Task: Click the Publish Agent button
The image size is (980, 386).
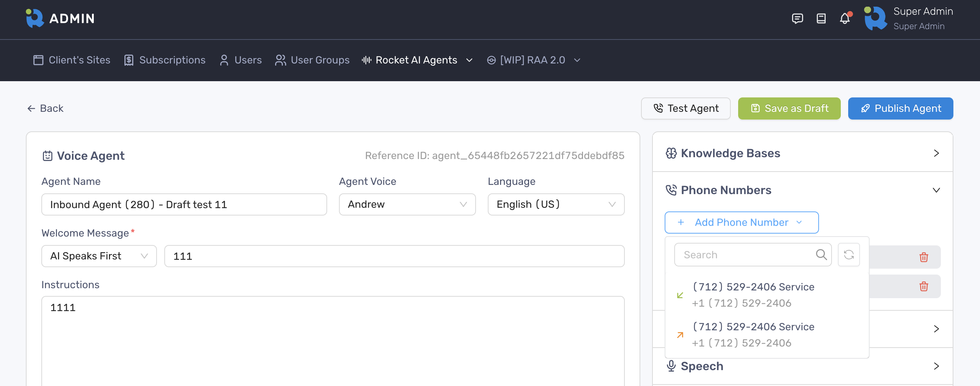Action: 900,109
